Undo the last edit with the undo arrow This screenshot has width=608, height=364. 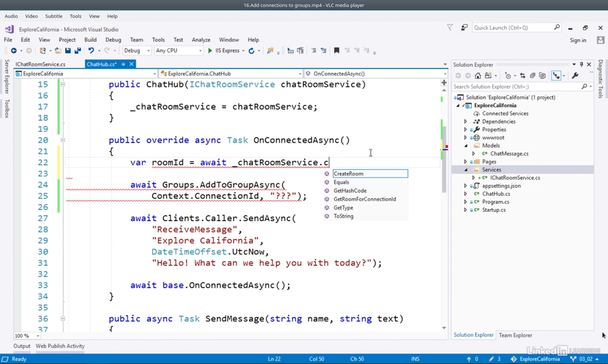tap(91, 51)
